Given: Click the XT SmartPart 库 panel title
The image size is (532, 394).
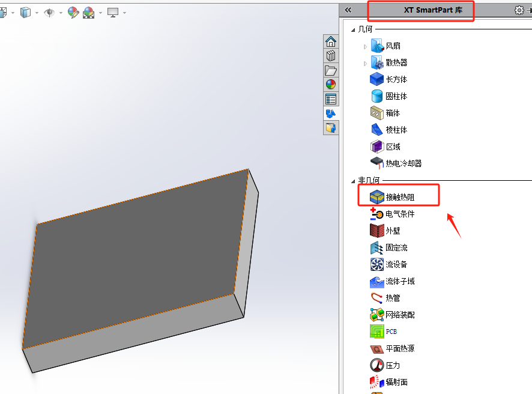Looking at the screenshot, I should point(433,10).
